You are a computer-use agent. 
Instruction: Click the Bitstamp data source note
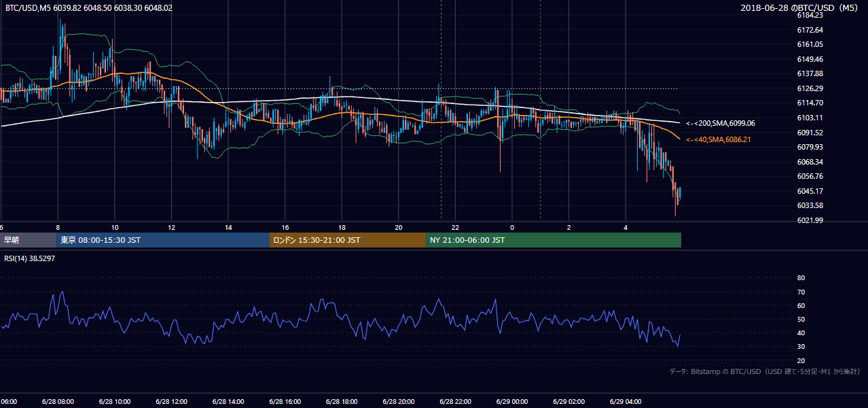(765, 372)
